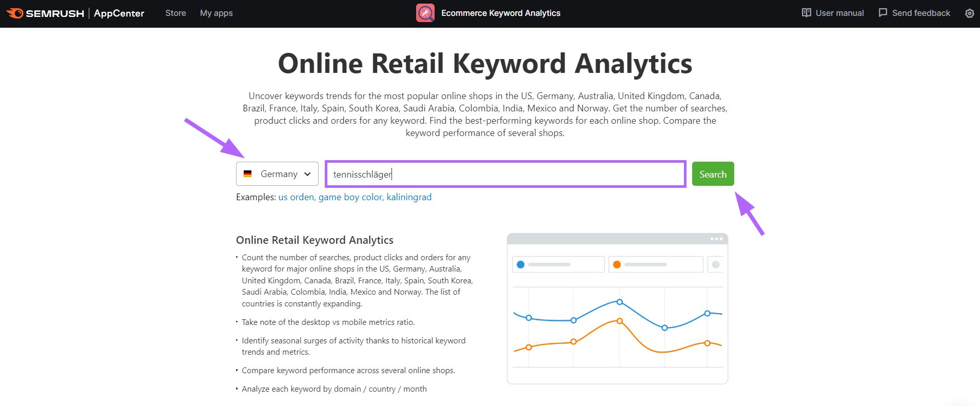Screen dimensions: 980x406
Task: Click the Semrush flame logo
Action: click(x=15, y=13)
